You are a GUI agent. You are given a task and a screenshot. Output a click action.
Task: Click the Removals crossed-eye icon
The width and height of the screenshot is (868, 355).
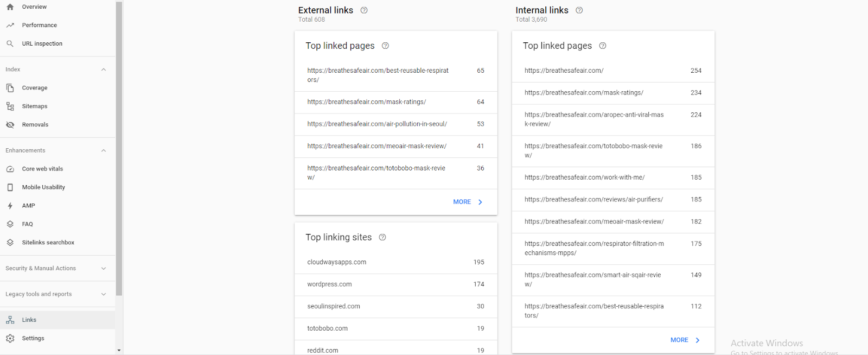pos(10,125)
